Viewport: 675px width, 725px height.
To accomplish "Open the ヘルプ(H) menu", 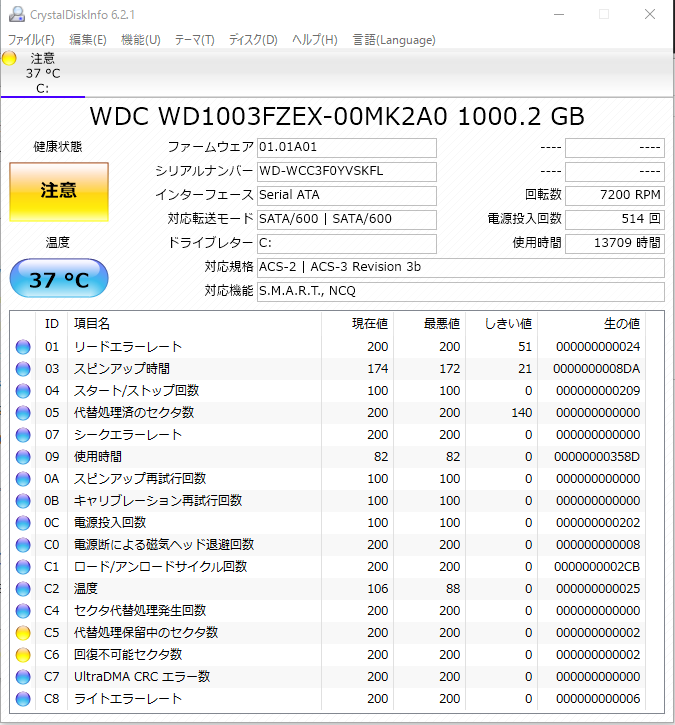I will pyautogui.click(x=315, y=40).
